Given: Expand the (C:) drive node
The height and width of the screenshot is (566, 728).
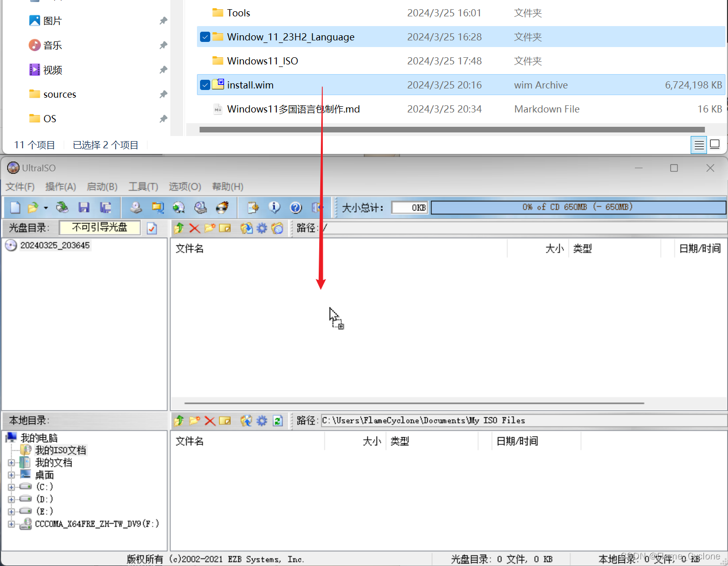Looking at the screenshot, I should pos(11,487).
